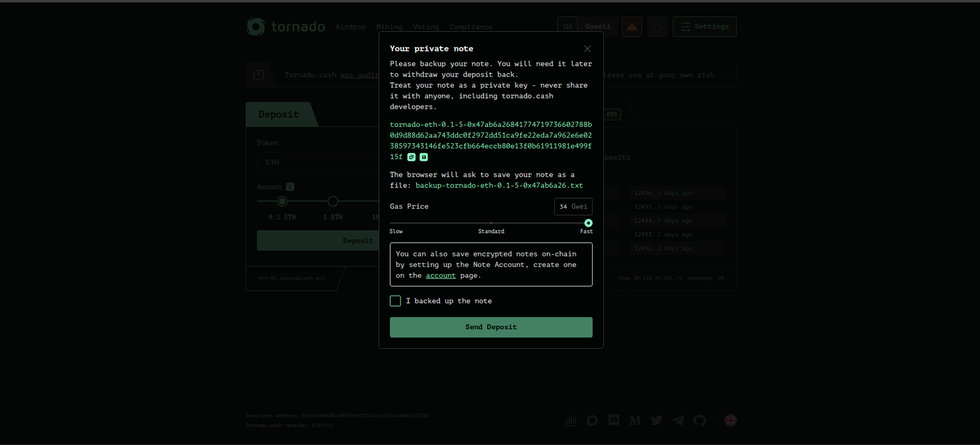Open the note account wallet icon
The width and height of the screenshot is (980, 445).
[657, 27]
